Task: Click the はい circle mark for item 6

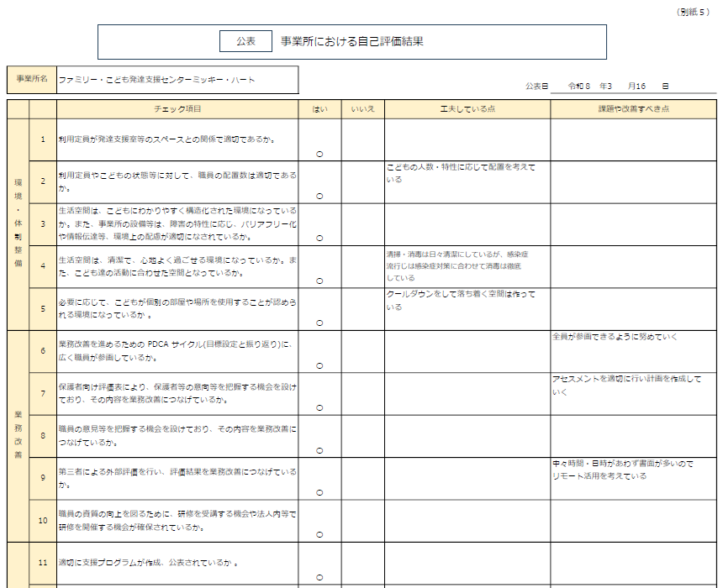Action: pyautogui.click(x=319, y=365)
